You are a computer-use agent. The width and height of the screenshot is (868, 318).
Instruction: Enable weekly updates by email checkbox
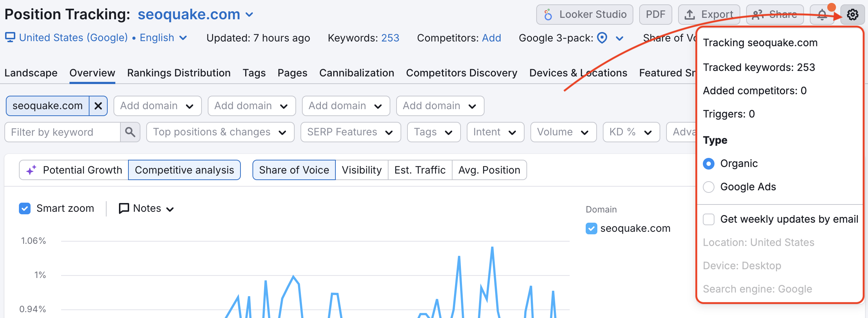pyautogui.click(x=709, y=219)
